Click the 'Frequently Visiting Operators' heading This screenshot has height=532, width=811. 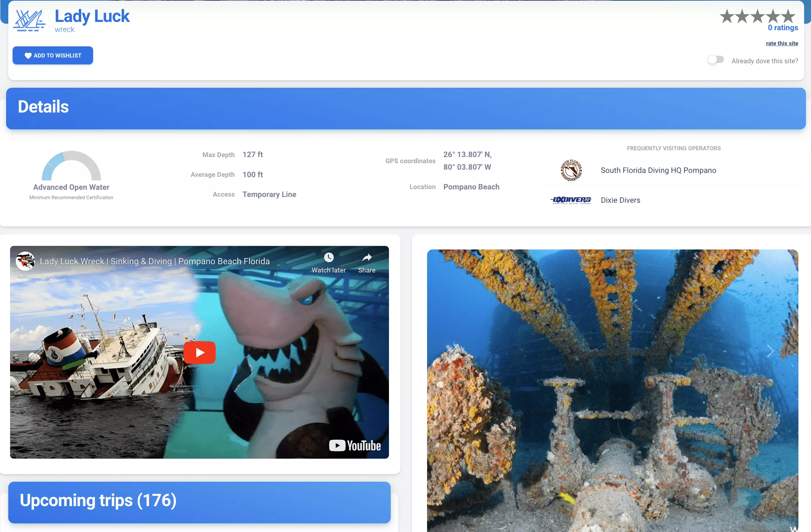(674, 148)
